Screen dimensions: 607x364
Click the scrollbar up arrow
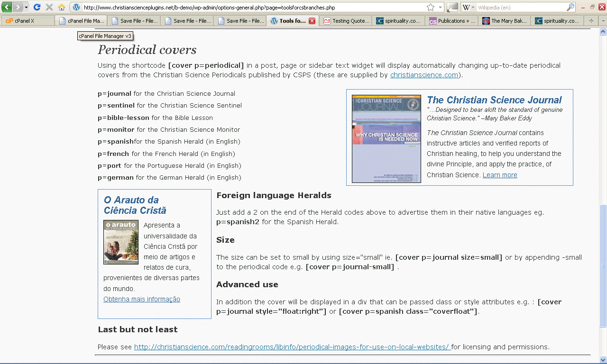(603, 31)
